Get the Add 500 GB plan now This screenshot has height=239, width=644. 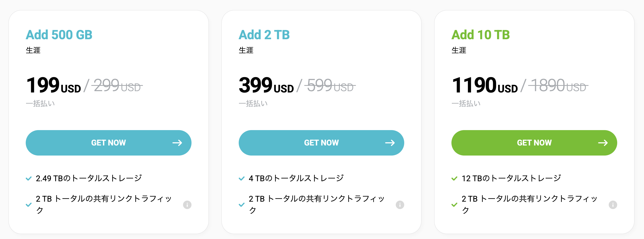pyautogui.click(x=108, y=143)
